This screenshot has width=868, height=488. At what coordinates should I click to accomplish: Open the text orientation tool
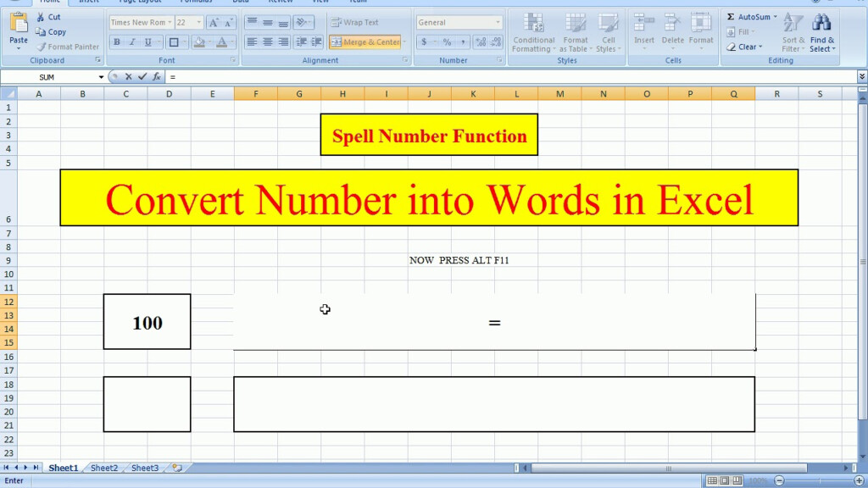[x=303, y=23]
